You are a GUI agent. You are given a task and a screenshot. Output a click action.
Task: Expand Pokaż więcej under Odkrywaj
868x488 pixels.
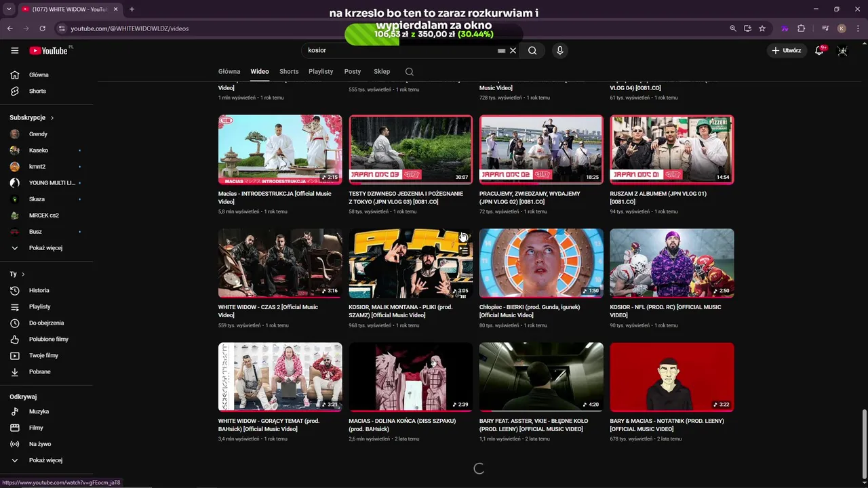(47, 460)
